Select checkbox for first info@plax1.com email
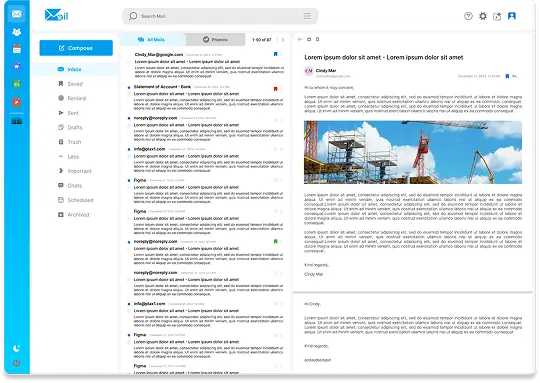This screenshot has height=383, width=540. pos(129,156)
